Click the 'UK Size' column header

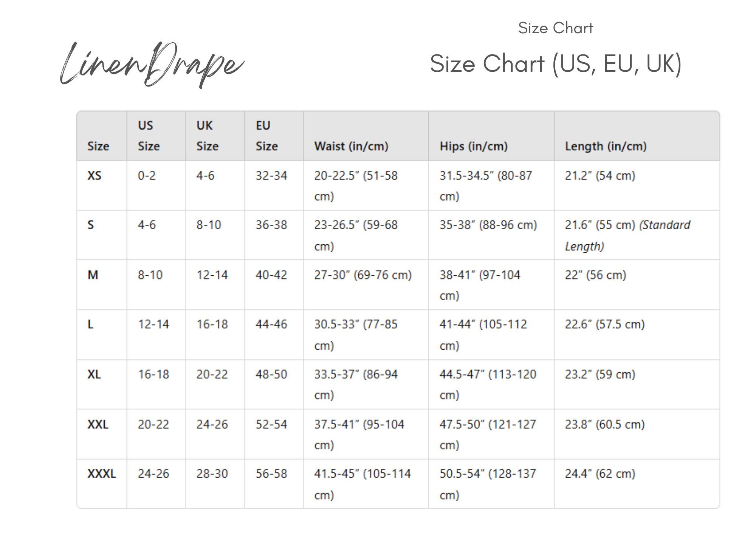pos(207,136)
